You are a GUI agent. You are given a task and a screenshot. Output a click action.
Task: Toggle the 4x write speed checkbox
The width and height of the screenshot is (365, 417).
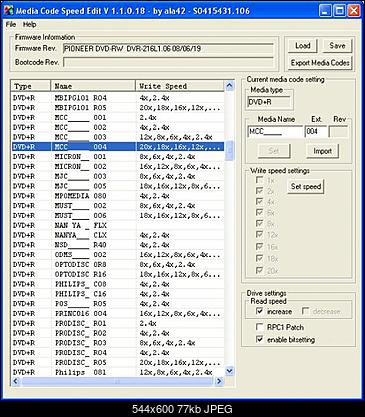pos(259,202)
